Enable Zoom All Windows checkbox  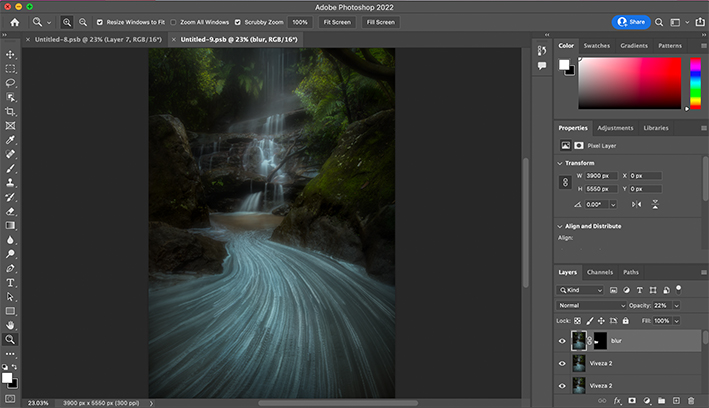point(174,21)
